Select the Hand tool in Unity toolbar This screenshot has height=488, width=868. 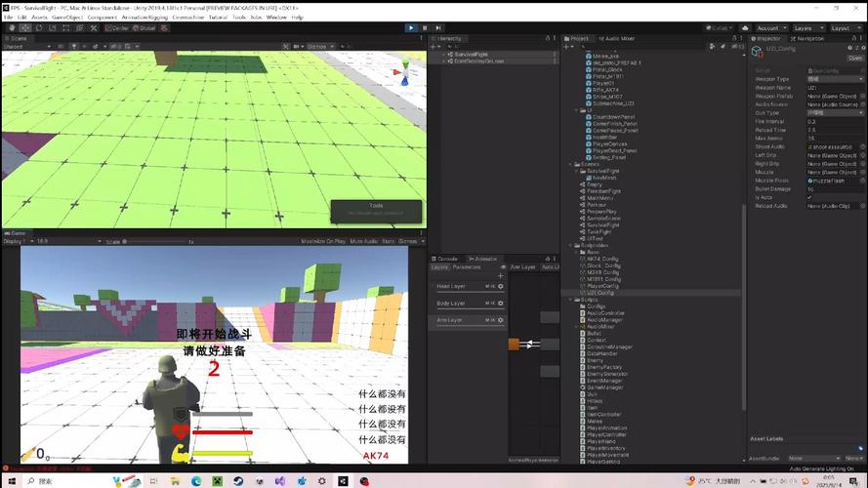click(x=12, y=27)
